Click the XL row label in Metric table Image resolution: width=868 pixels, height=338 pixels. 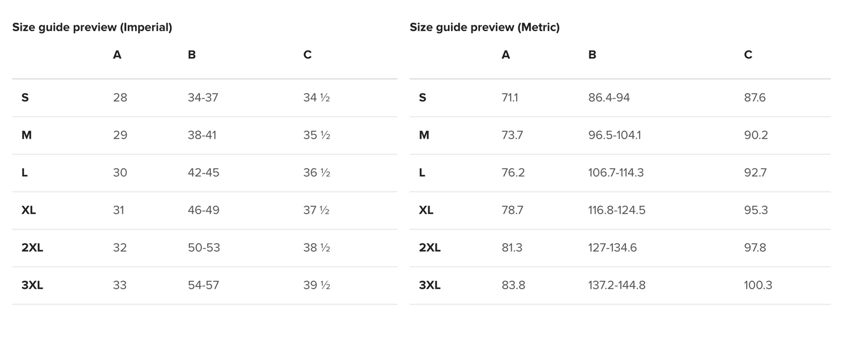click(426, 210)
